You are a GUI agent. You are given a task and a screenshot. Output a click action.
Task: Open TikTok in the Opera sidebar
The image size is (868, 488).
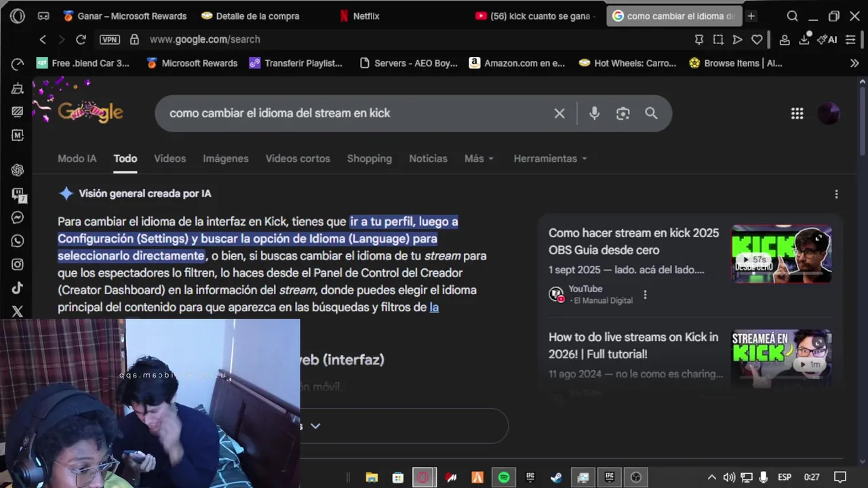tap(18, 288)
